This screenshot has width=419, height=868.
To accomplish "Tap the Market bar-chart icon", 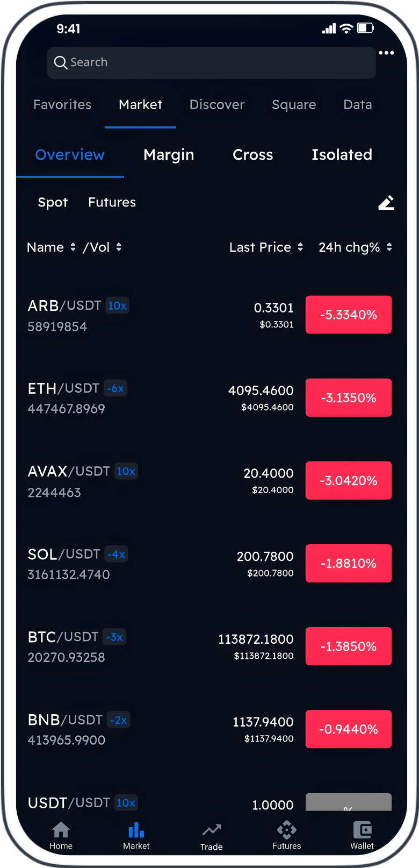I will pos(136,830).
